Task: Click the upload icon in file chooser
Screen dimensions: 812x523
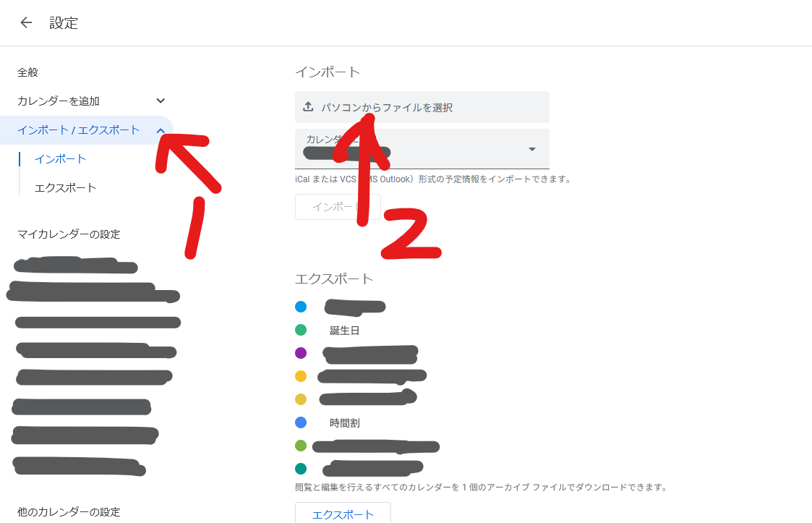Action: tap(308, 107)
